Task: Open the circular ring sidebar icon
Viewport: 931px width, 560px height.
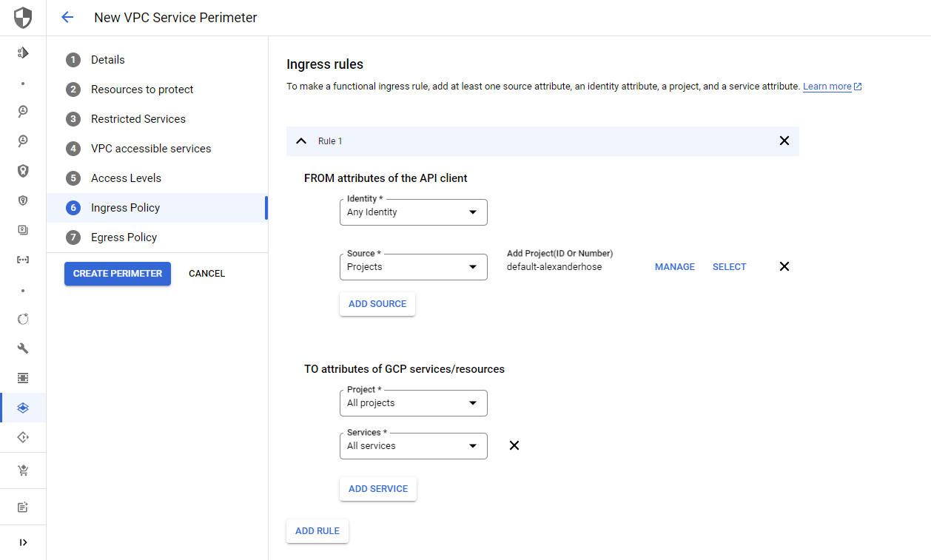Action: click(23, 319)
